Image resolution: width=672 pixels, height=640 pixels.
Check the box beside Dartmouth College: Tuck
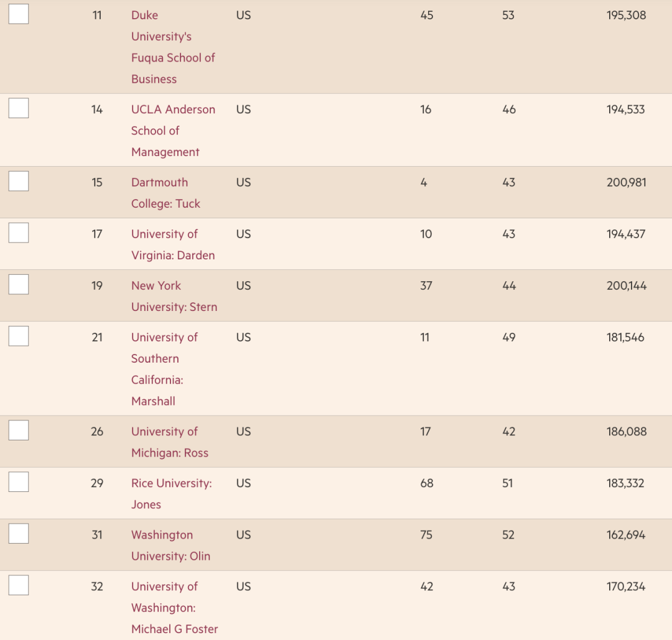pyautogui.click(x=19, y=181)
